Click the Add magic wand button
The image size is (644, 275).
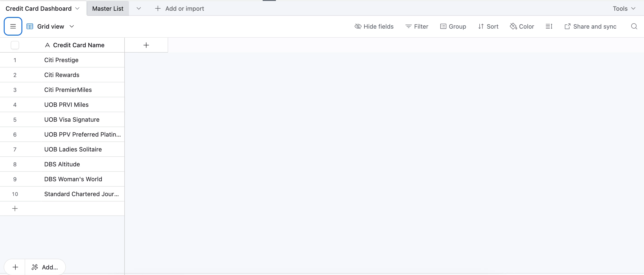click(45, 267)
